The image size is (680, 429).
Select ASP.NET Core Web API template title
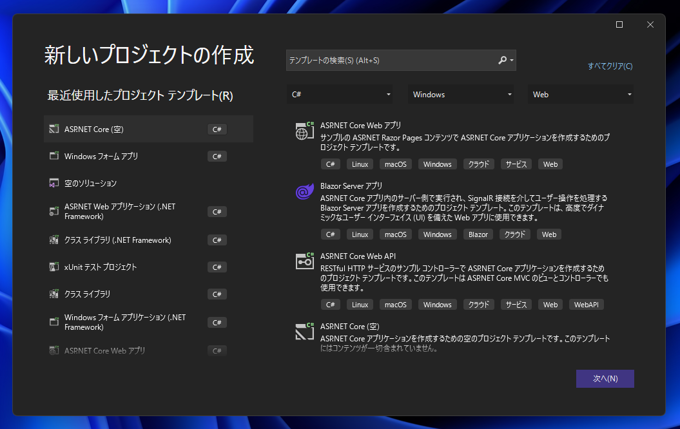click(358, 256)
